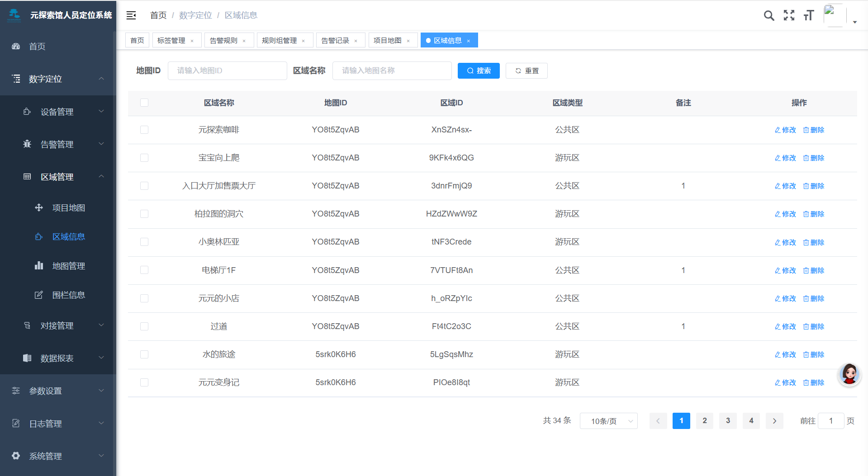
Task: Open 围栏信息 in the sidebar
Action: [x=68, y=295]
